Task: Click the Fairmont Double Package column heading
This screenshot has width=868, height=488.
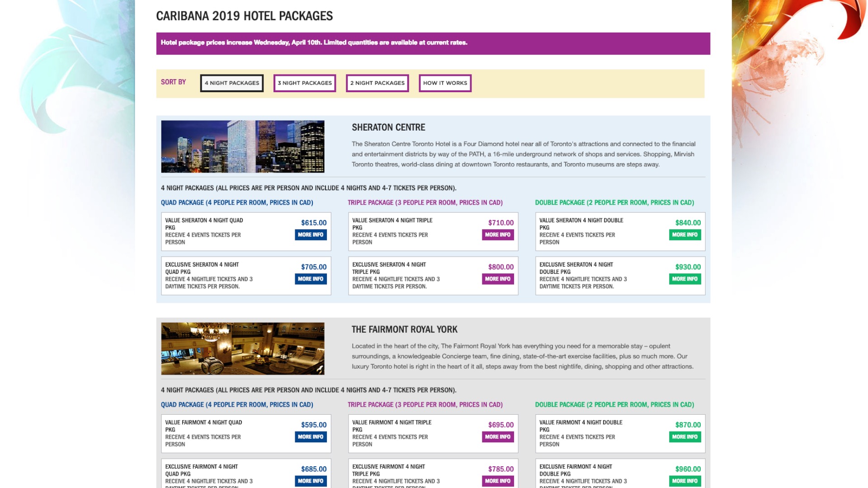Action: [614, 404]
